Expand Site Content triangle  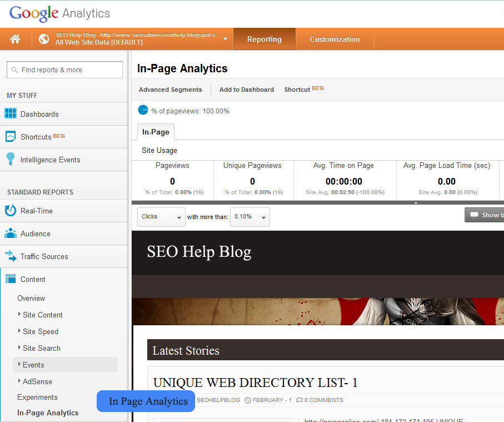[x=19, y=314]
